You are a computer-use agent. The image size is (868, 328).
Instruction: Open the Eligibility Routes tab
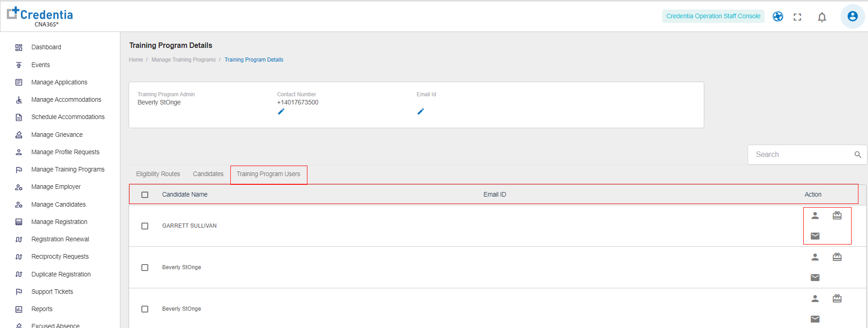click(x=158, y=174)
